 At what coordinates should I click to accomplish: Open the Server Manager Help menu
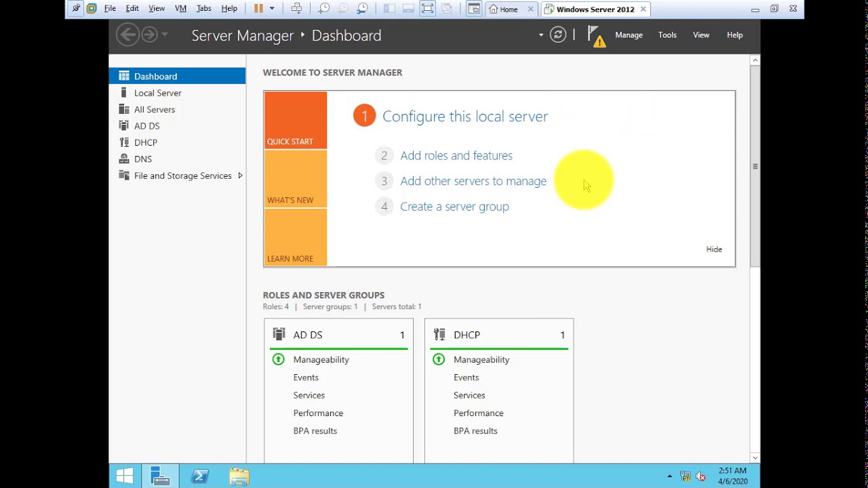pos(735,35)
